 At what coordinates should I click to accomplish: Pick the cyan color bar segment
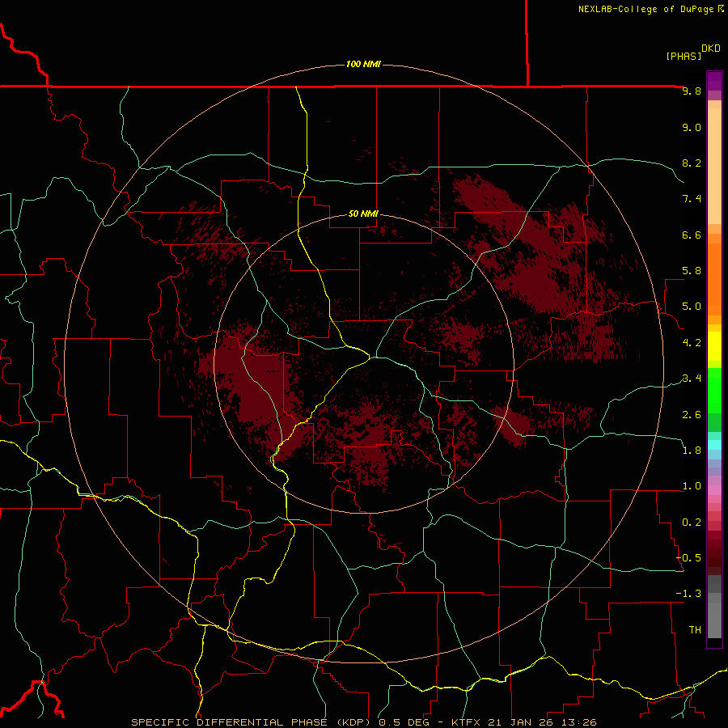(714, 445)
